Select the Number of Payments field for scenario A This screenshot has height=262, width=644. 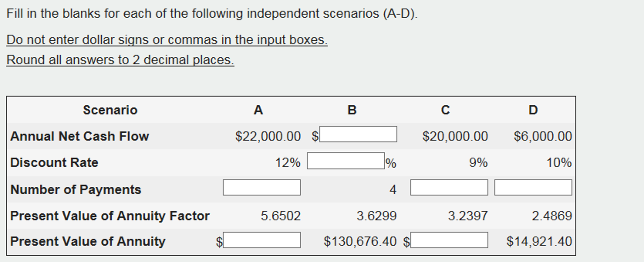pos(261,188)
